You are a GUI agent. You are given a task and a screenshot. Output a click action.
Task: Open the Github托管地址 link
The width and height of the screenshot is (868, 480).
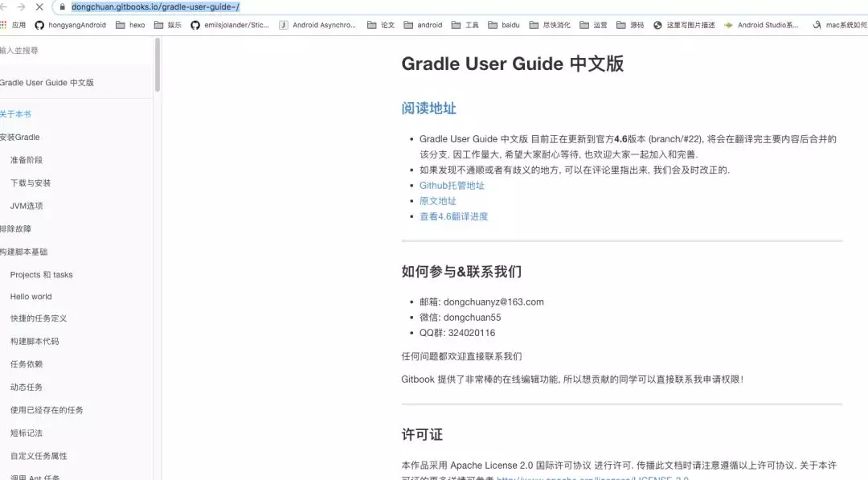452,186
